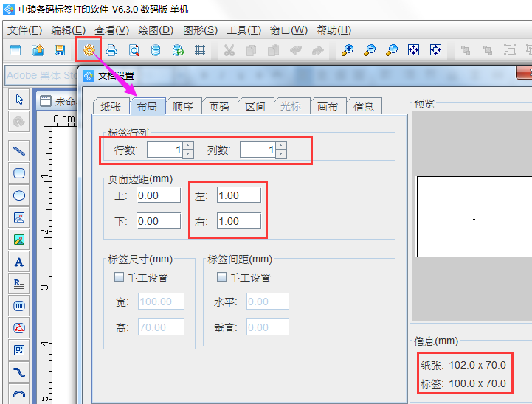Switch to the 纸张 tab
This screenshot has width=532, height=404.
coord(110,106)
